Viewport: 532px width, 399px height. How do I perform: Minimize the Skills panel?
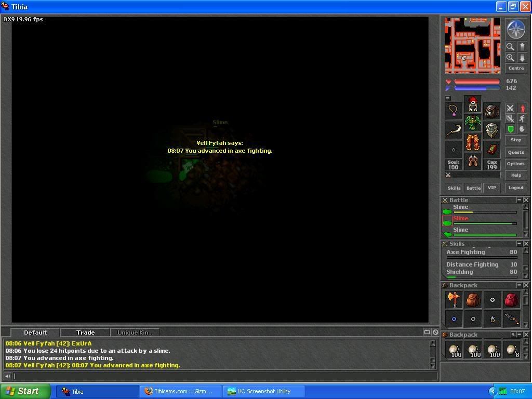[x=519, y=244]
